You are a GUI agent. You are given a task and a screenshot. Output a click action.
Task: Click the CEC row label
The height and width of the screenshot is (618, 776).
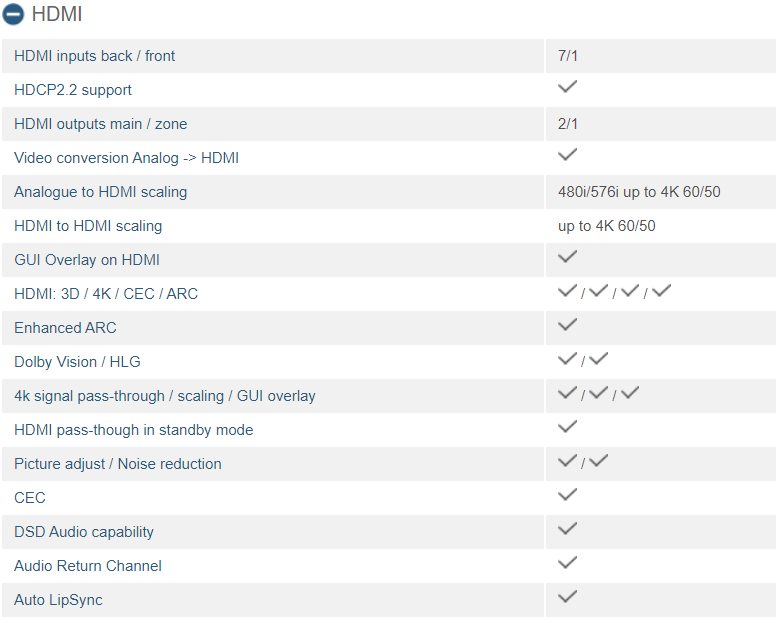pos(30,498)
